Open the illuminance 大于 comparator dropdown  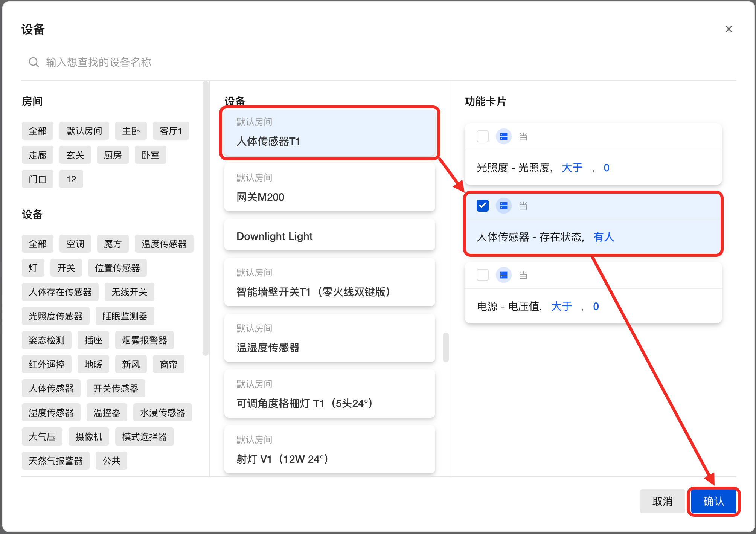pyautogui.click(x=572, y=168)
